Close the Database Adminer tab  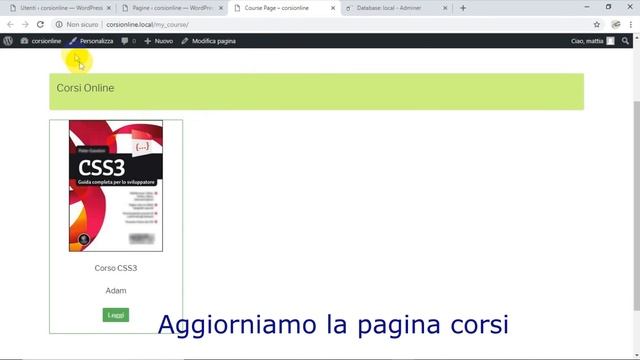[445, 8]
